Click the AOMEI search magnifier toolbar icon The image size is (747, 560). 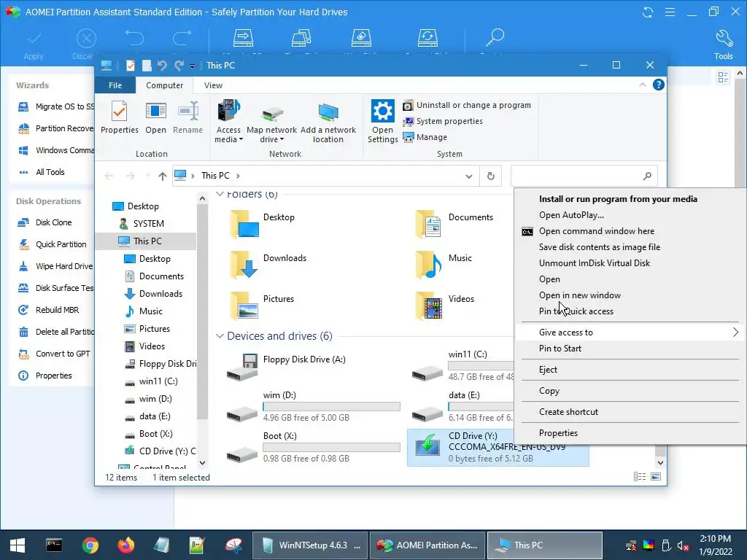point(495,37)
